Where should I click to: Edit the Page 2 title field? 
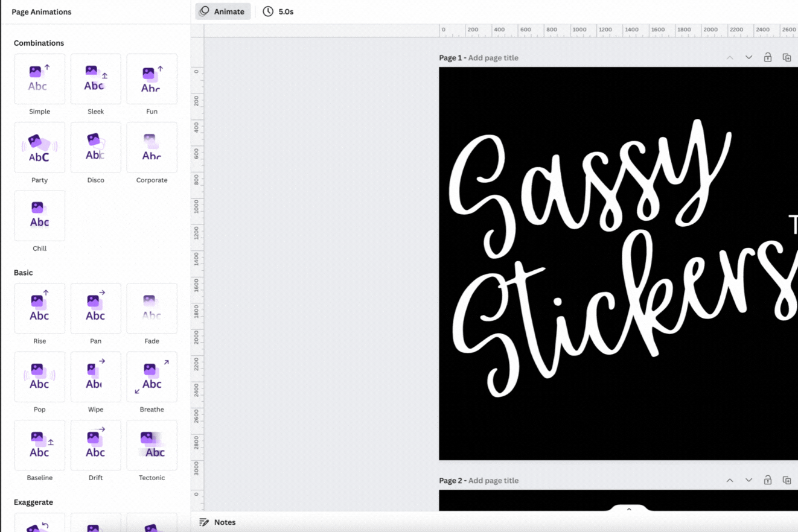[x=493, y=481]
